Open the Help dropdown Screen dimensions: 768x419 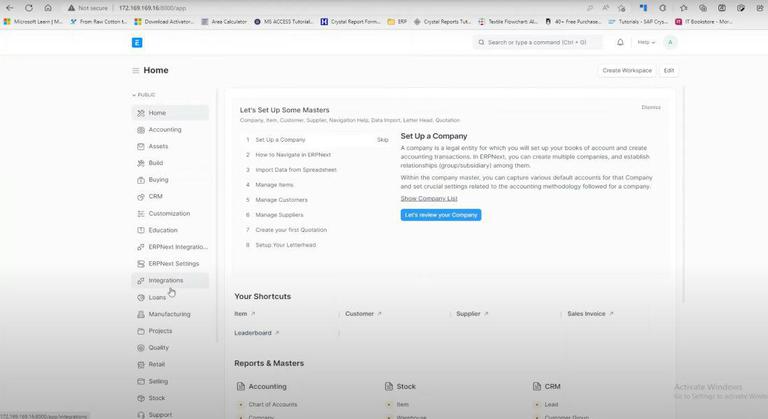tap(646, 43)
